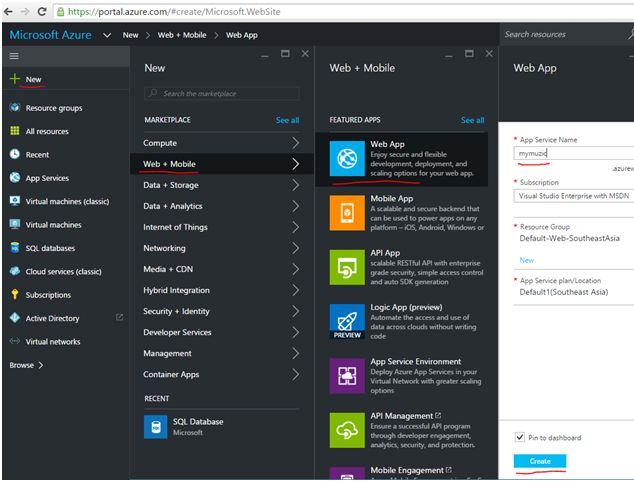Reload the page with refresh icon

42,11
